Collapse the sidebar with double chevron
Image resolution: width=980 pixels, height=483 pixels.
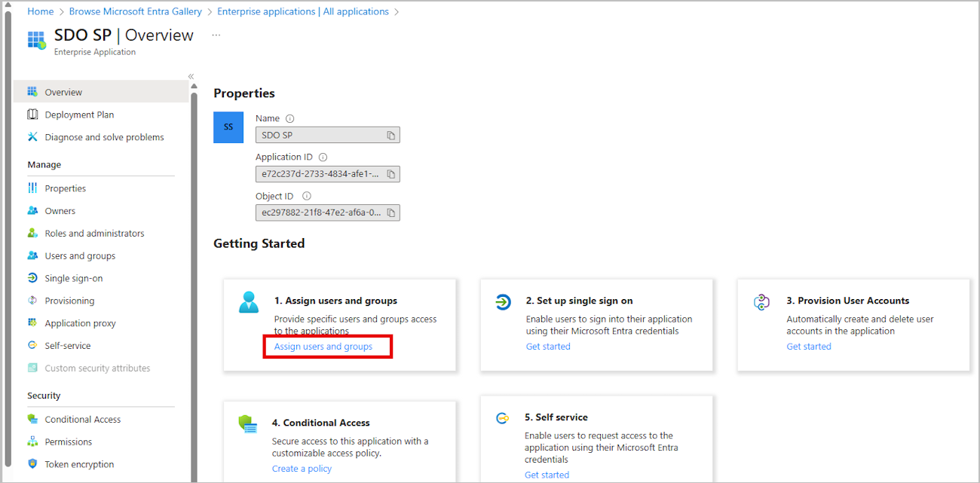click(x=191, y=76)
